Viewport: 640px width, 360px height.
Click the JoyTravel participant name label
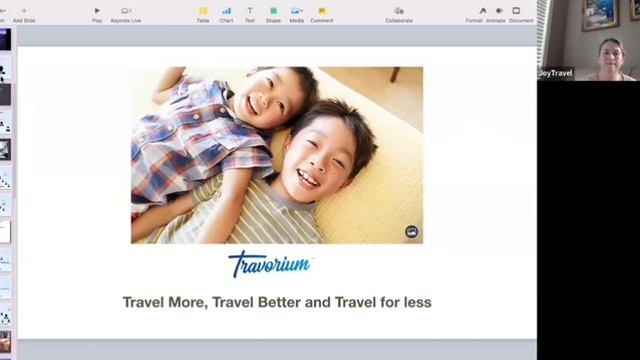point(556,73)
